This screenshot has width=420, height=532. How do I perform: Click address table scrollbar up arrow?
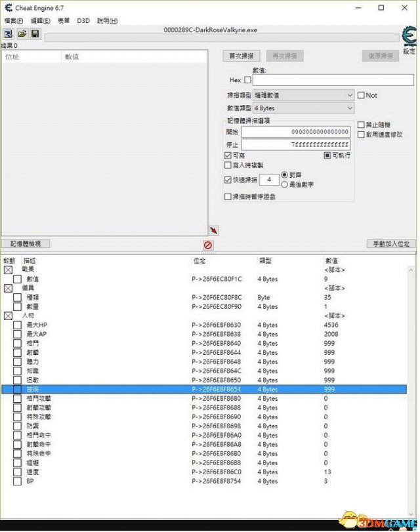click(x=411, y=270)
